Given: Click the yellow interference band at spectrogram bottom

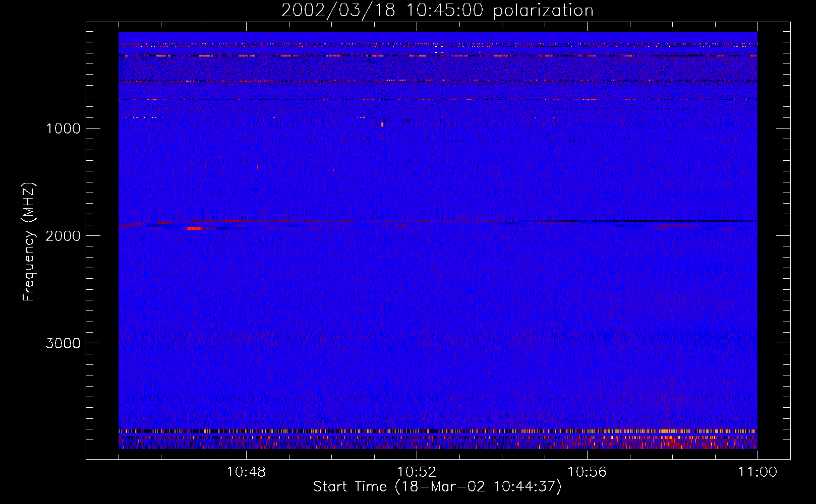Looking at the screenshot, I should 438,431.
